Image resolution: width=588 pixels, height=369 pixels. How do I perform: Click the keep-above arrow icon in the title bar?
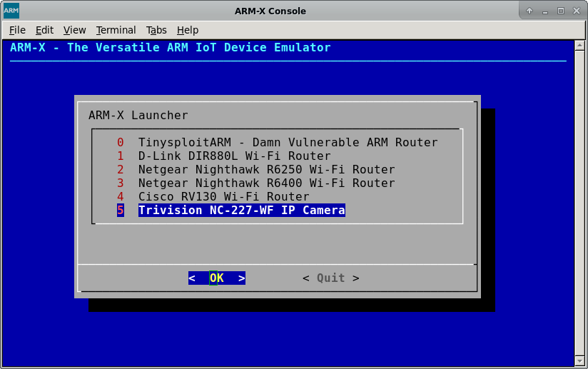tap(529, 11)
